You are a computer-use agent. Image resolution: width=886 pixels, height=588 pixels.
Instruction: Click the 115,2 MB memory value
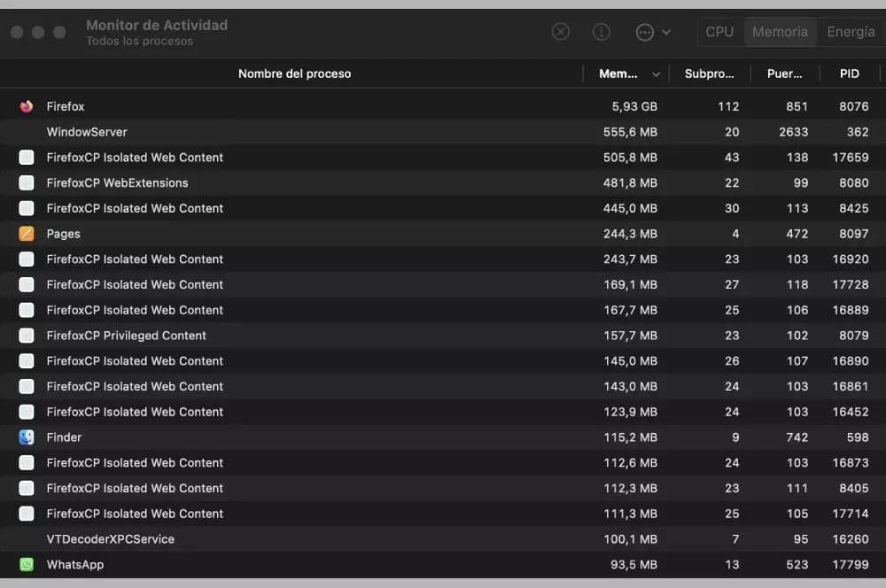pos(630,437)
